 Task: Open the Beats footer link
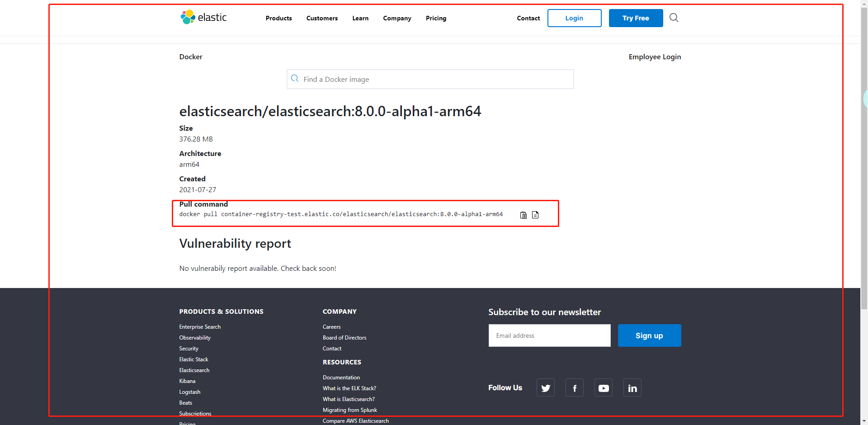(185, 403)
